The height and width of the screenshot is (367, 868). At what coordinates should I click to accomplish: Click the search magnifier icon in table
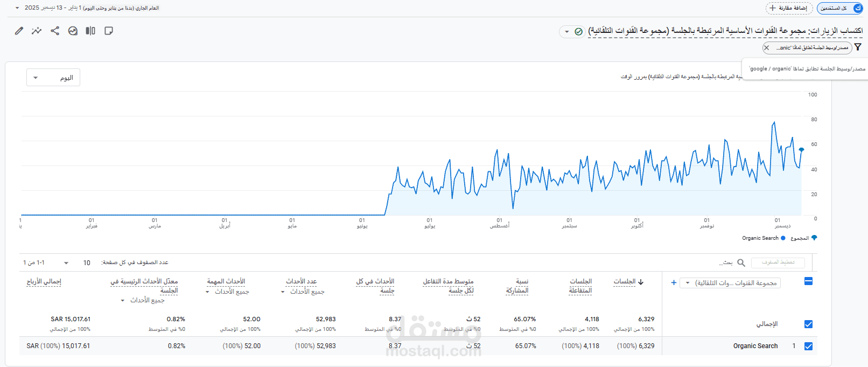point(741,262)
